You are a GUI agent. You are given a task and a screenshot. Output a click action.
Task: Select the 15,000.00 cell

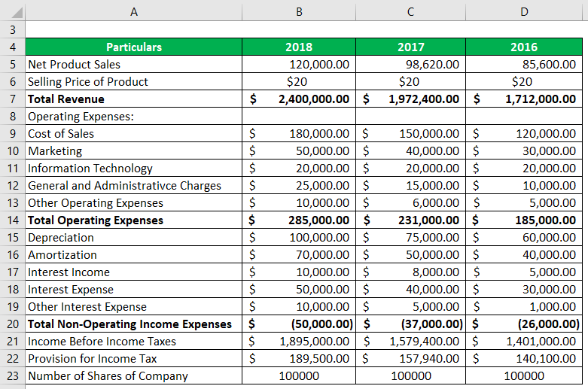point(410,186)
